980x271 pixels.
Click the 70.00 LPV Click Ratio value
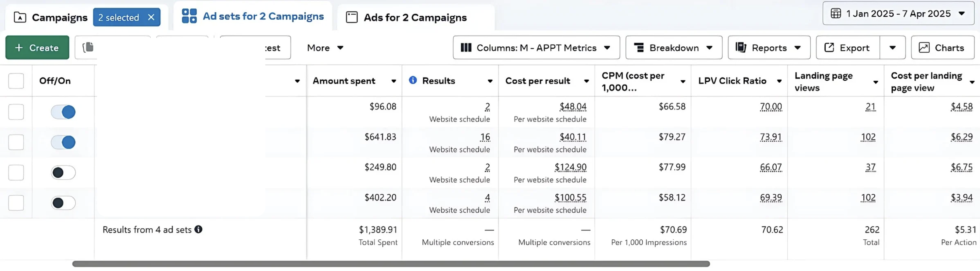pos(771,106)
